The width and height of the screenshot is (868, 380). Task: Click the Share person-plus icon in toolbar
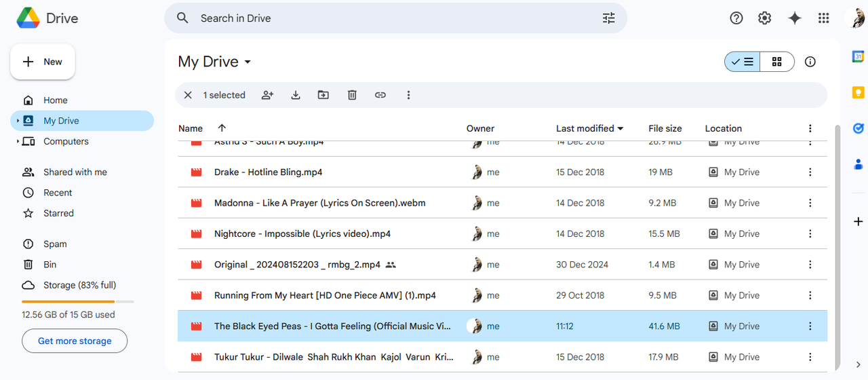point(268,95)
